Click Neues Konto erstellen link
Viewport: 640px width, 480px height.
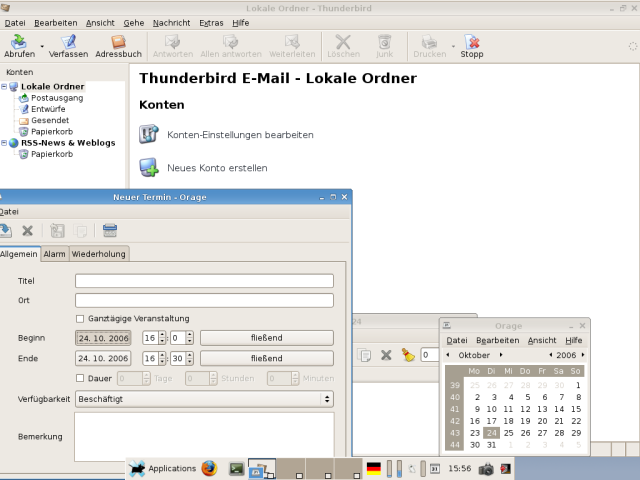(217, 168)
